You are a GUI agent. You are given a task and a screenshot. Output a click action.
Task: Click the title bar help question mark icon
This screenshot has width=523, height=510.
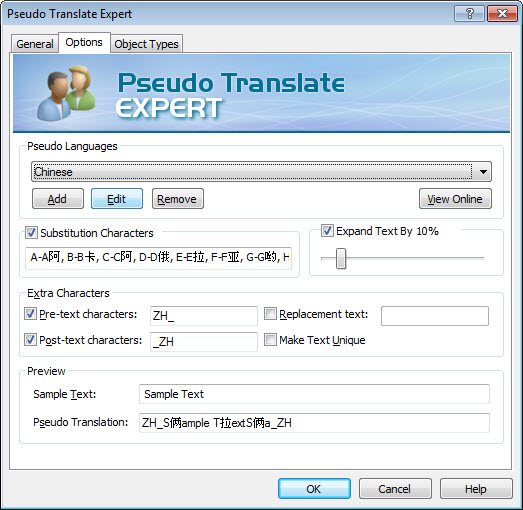469,14
